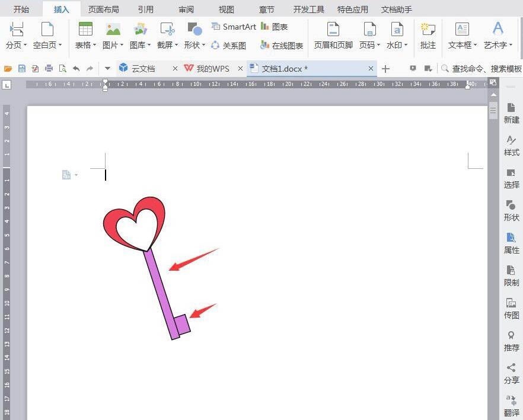The height and width of the screenshot is (420, 523).
Task: Click the print preview icon
Action: coord(62,69)
